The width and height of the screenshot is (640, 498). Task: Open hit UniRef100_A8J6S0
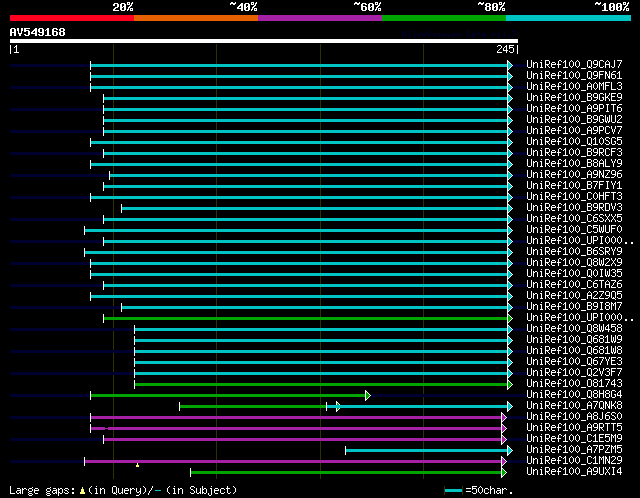[x=574, y=417]
